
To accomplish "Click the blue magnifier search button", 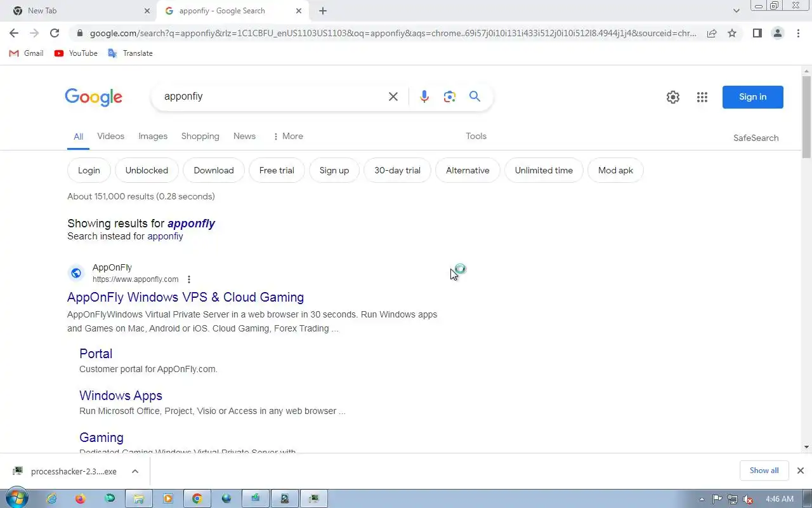I will point(475,97).
